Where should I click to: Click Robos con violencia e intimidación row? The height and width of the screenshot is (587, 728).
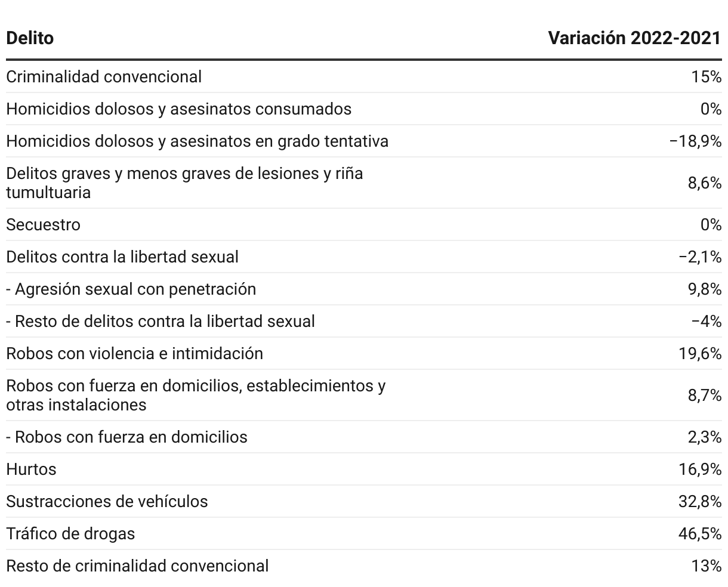pyautogui.click(x=364, y=353)
